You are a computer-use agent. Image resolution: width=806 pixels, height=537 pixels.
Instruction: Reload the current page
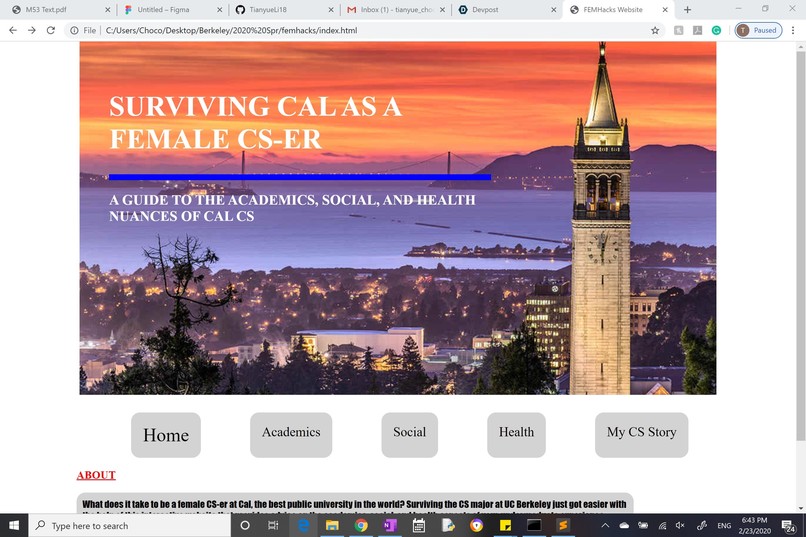pos(50,30)
